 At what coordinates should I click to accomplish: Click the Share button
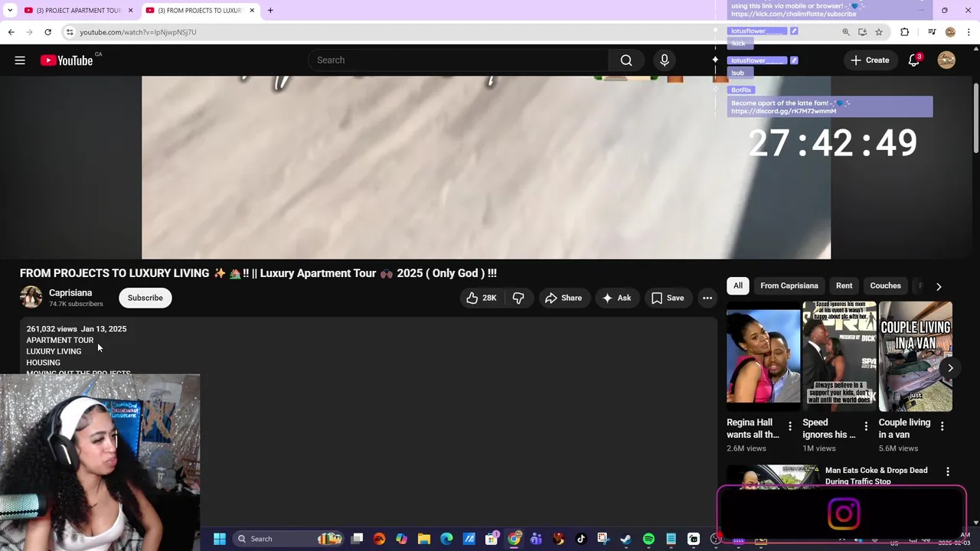pos(563,298)
